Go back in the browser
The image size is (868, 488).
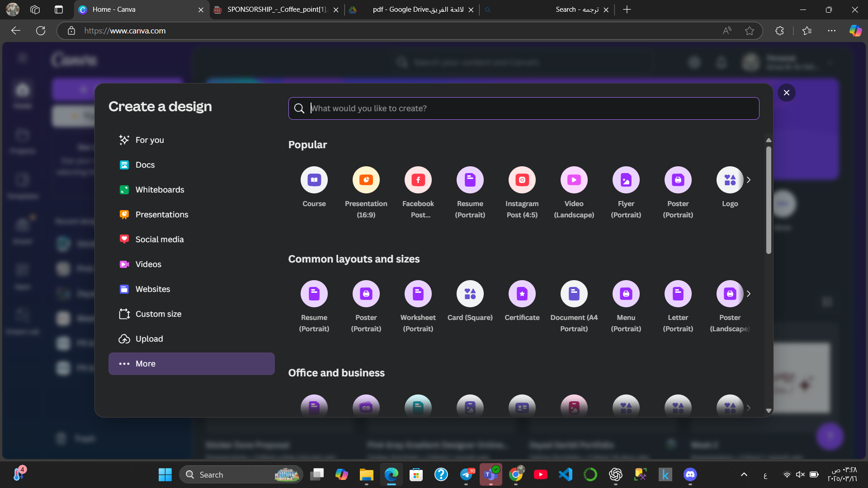(16, 31)
